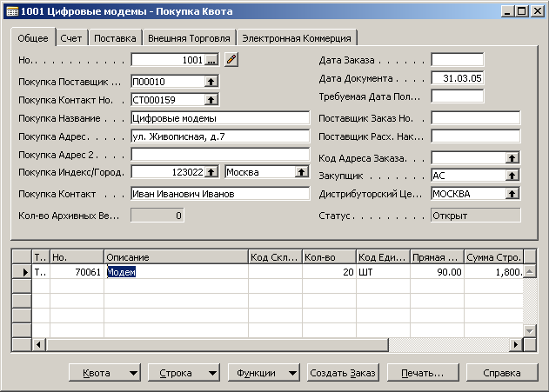Click the grid scroll down arrow
Viewport: 549px width, 392px height.
coord(530,330)
